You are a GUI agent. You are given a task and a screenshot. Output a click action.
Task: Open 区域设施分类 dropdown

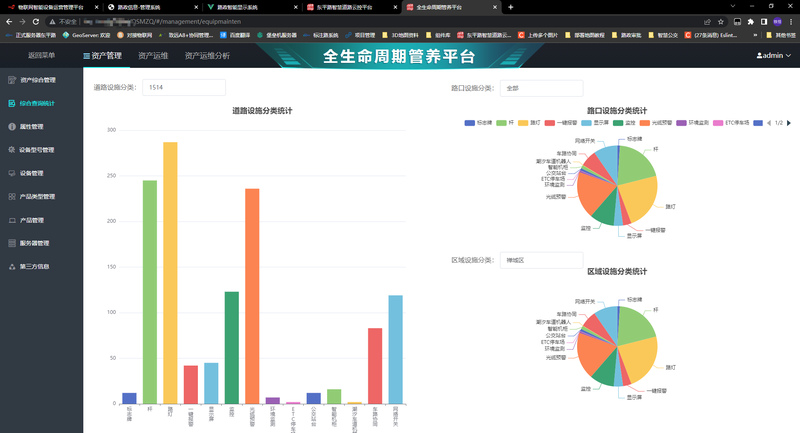click(541, 260)
